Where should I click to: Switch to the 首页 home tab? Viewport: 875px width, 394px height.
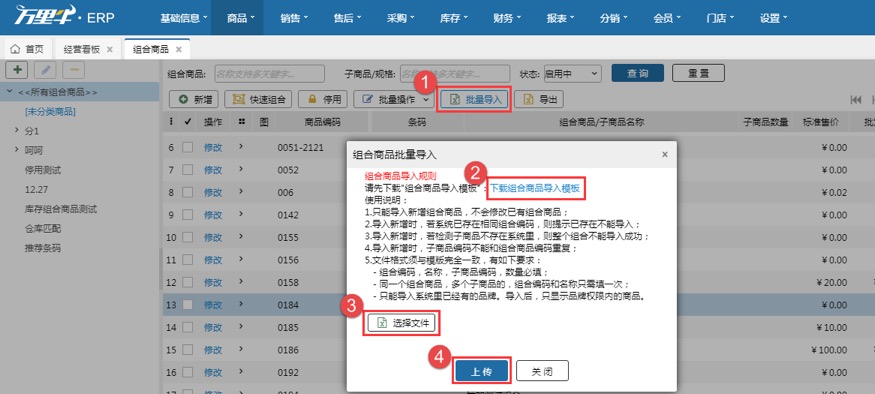pyautogui.click(x=27, y=49)
